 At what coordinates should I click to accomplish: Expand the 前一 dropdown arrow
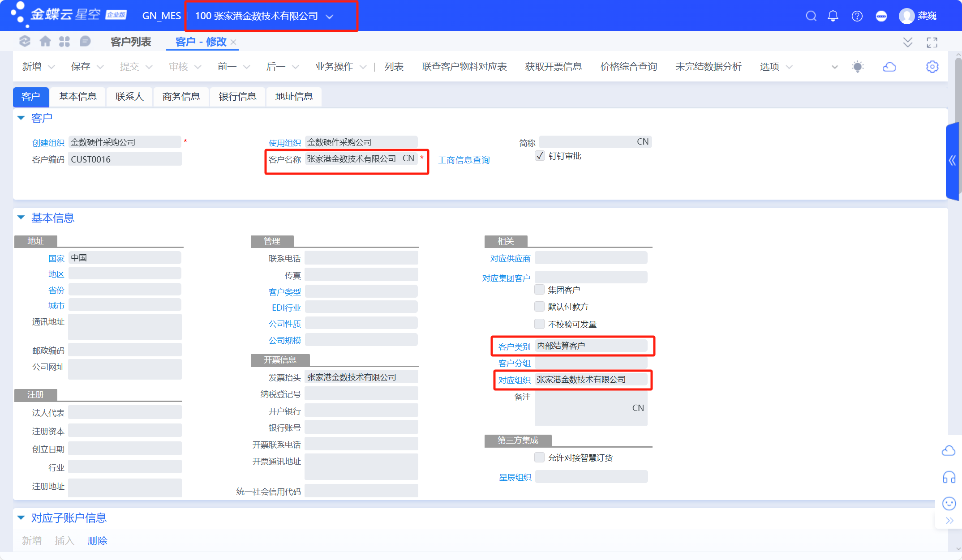pyautogui.click(x=247, y=67)
